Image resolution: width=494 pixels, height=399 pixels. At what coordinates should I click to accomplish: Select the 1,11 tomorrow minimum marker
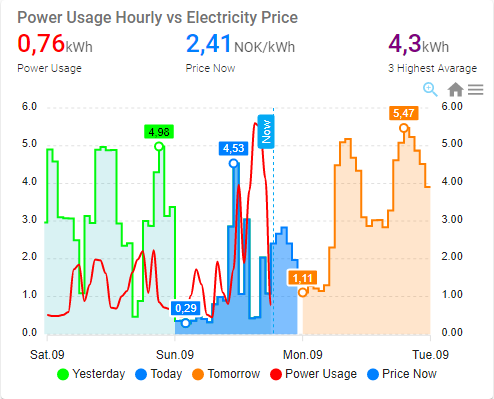click(303, 292)
